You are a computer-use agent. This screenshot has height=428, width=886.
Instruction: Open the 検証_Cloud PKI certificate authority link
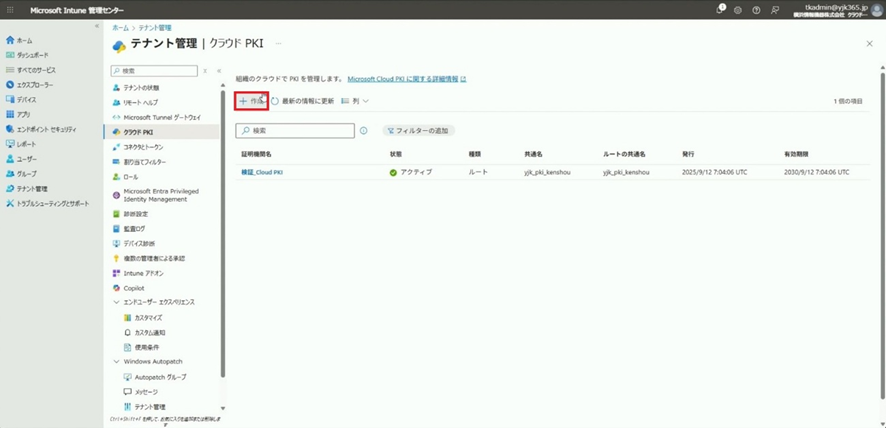coord(263,172)
